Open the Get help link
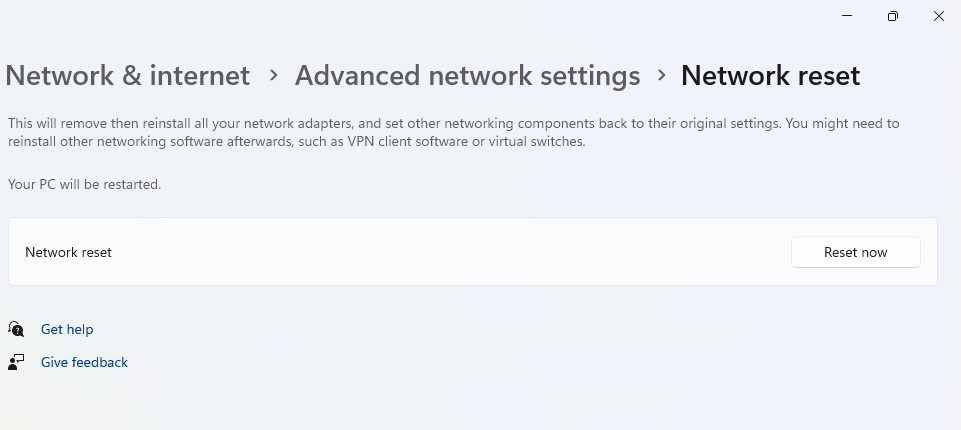961x430 pixels. coord(67,329)
